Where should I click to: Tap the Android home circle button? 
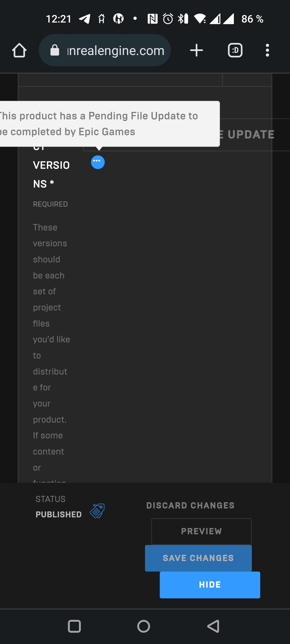[144, 626]
